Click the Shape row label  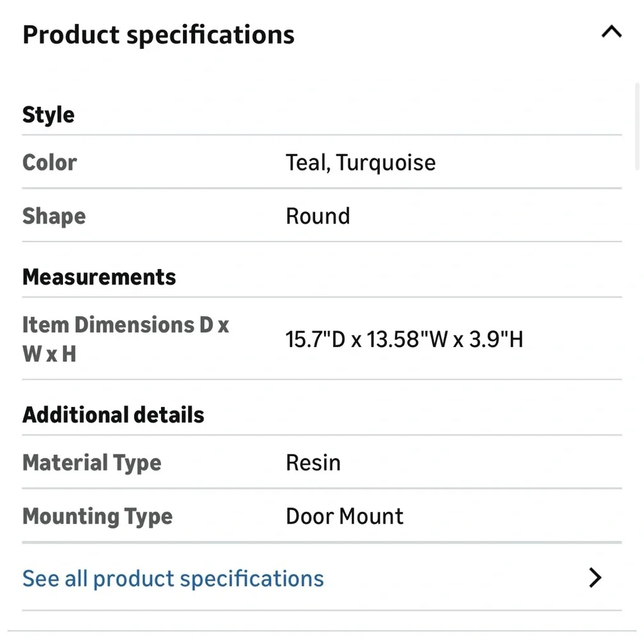[54, 216]
